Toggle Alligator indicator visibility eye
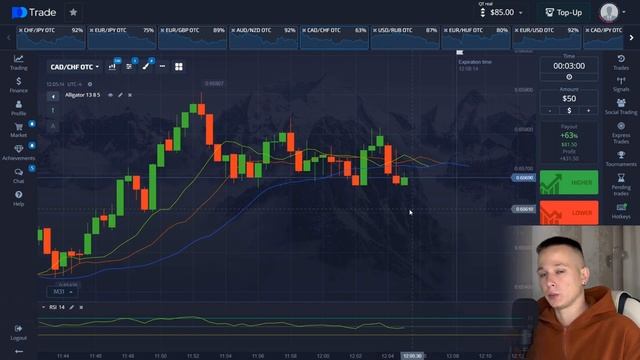The height and width of the screenshot is (360, 640). (x=110, y=95)
